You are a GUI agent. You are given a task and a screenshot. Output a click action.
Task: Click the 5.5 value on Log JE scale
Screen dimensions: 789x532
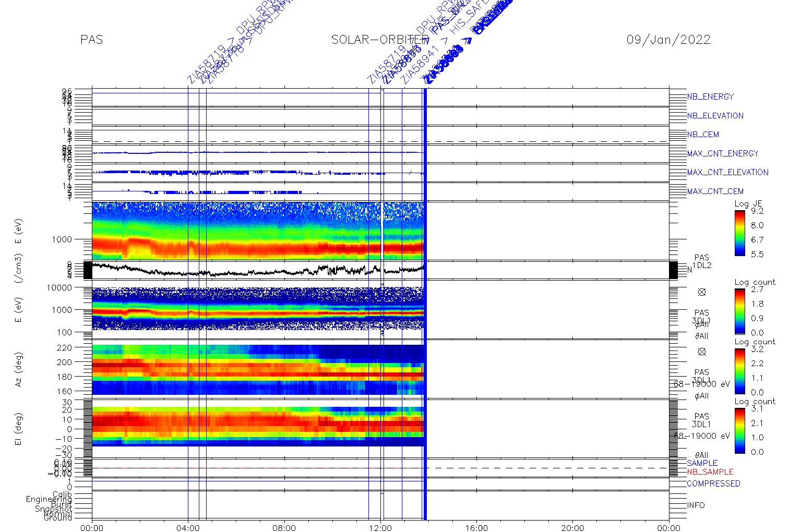click(757, 255)
